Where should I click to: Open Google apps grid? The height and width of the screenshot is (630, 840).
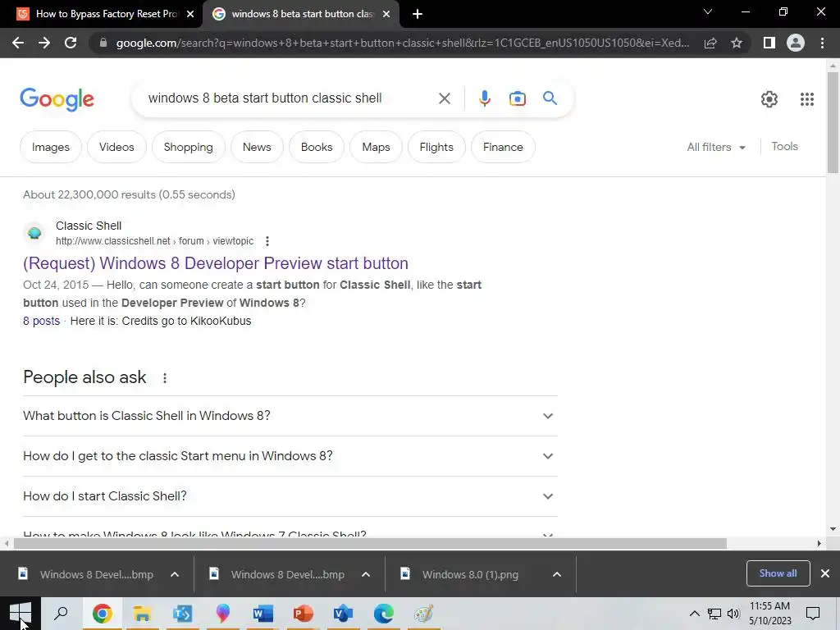807,99
